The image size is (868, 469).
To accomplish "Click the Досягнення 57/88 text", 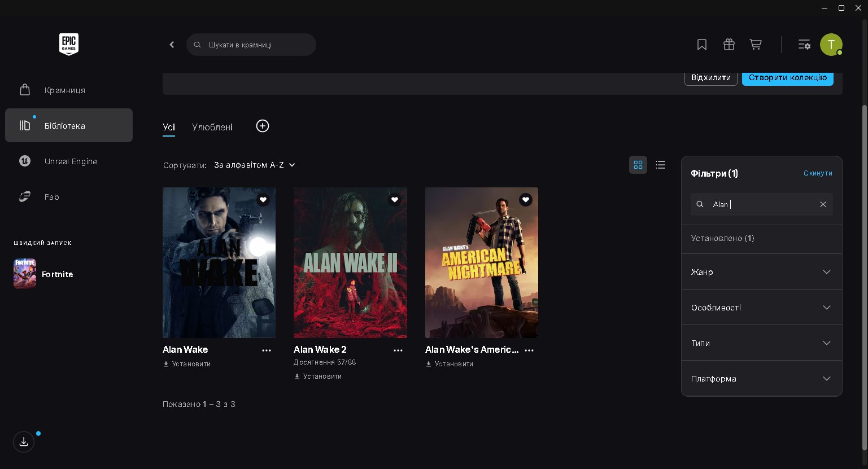I will click(325, 362).
